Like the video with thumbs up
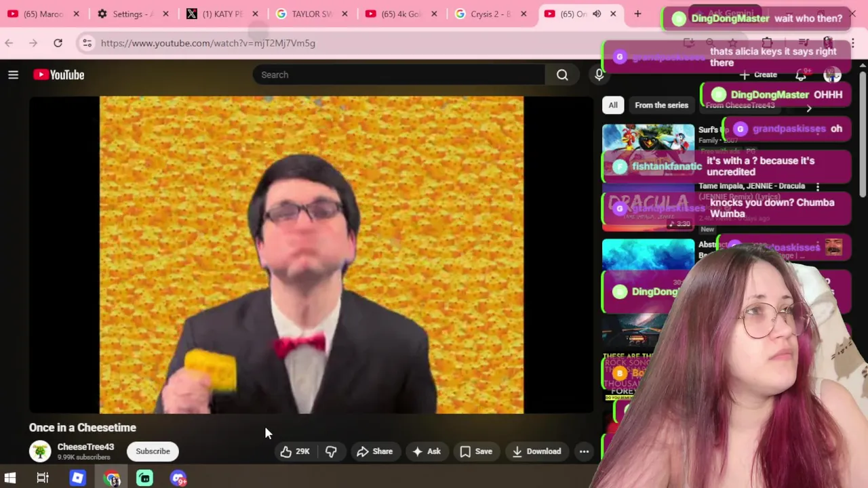 coord(295,451)
